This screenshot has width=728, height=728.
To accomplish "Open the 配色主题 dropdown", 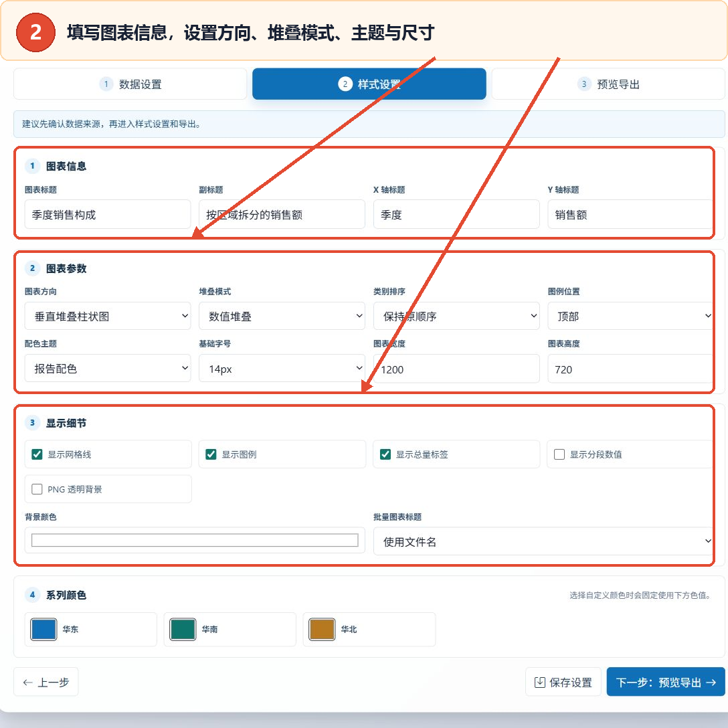I will 108,369.
